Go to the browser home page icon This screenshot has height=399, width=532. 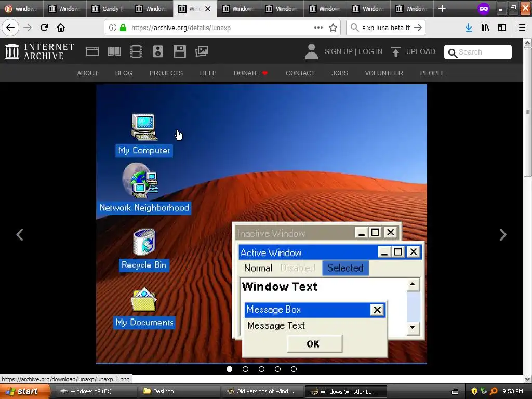point(61,28)
